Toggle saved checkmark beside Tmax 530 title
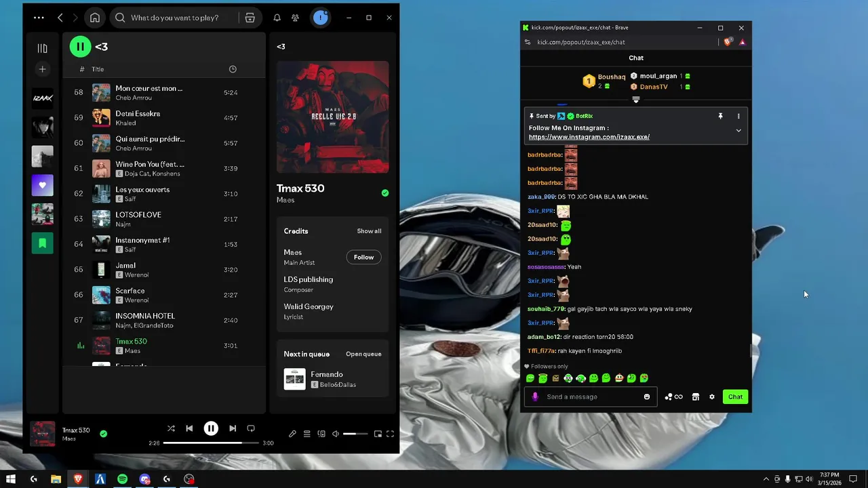This screenshot has height=488, width=868. coord(385,193)
